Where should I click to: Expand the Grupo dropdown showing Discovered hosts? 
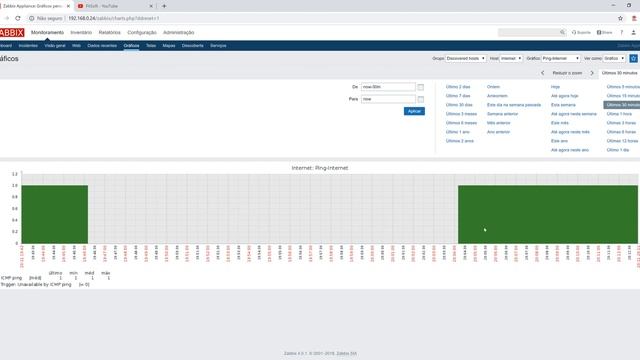(x=466, y=58)
